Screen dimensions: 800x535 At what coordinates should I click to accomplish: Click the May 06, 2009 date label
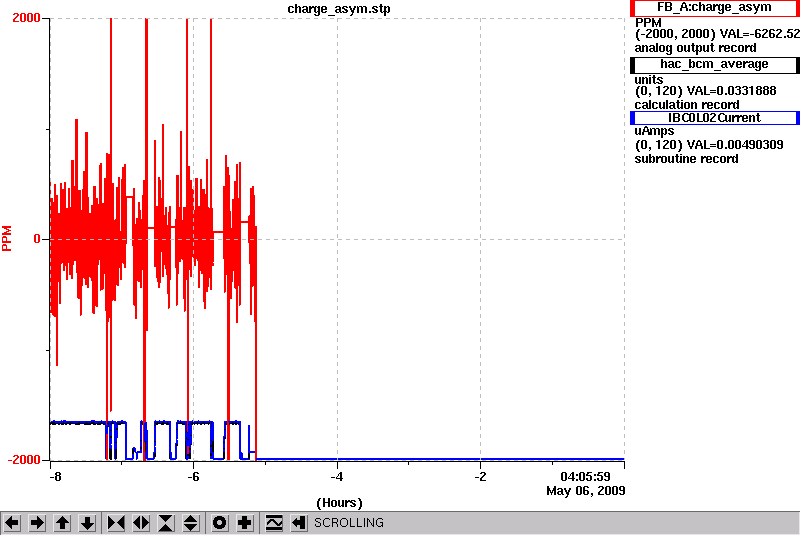click(586, 491)
